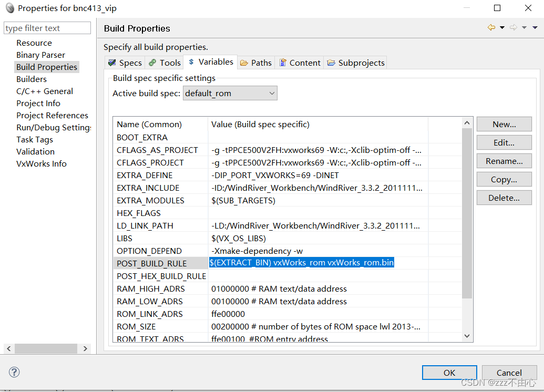544x392 pixels.
Task: Confirm with the OK button
Action: [449, 373]
